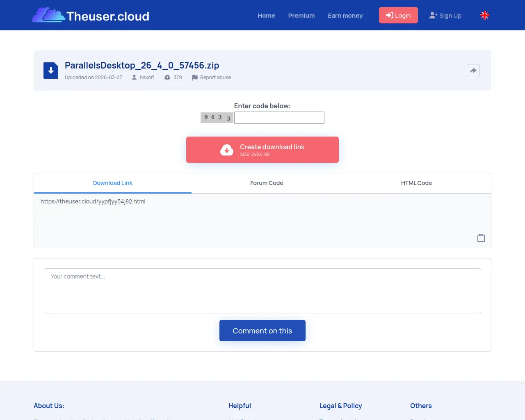Open the share options via arrow icon
This screenshot has width=525, height=420.
pyautogui.click(x=473, y=70)
